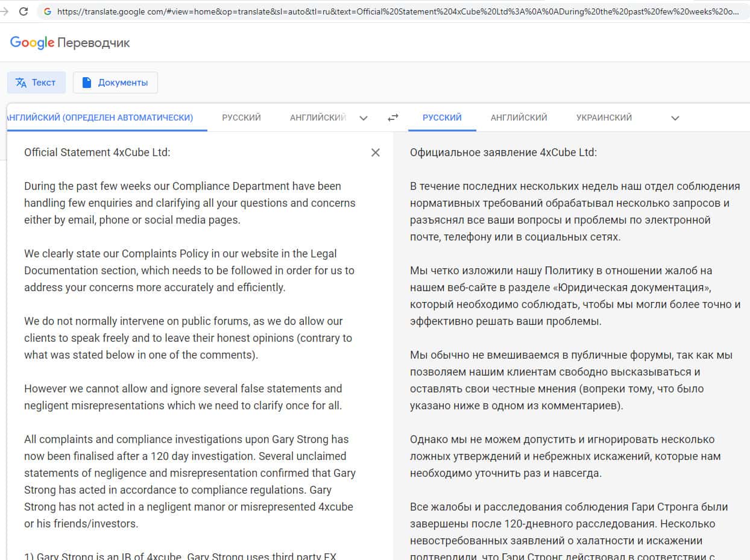Click the source line 'Official Statement 4xCube Ltd:'
Viewport: 750px width, 560px height.
point(97,153)
